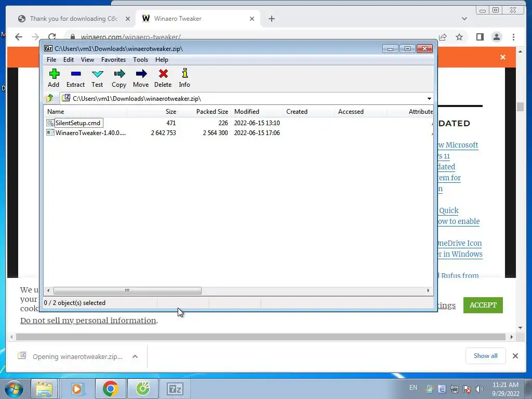The width and height of the screenshot is (532, 399).
Task: Click the EN language indicator in tray
Action: 413,388
